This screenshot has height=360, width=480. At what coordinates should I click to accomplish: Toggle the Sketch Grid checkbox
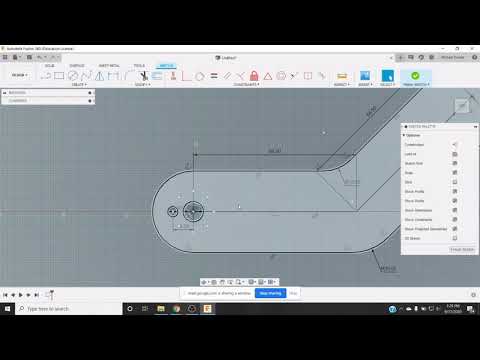click(455, 163)
